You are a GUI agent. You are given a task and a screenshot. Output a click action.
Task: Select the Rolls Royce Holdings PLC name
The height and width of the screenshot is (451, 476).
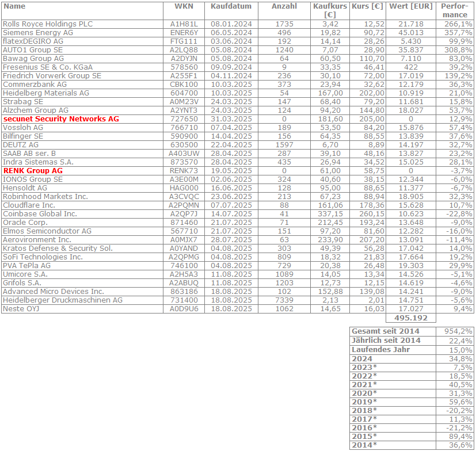[x=48, y=24]
